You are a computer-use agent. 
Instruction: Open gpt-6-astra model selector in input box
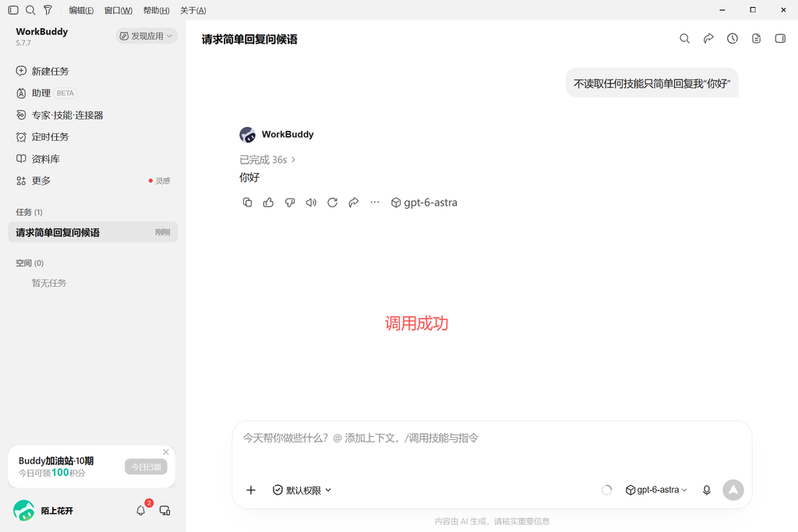[x=656, y=490]
